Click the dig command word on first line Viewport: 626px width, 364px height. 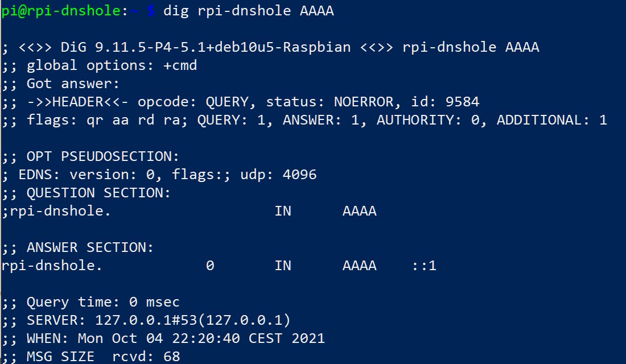point(176,11)
